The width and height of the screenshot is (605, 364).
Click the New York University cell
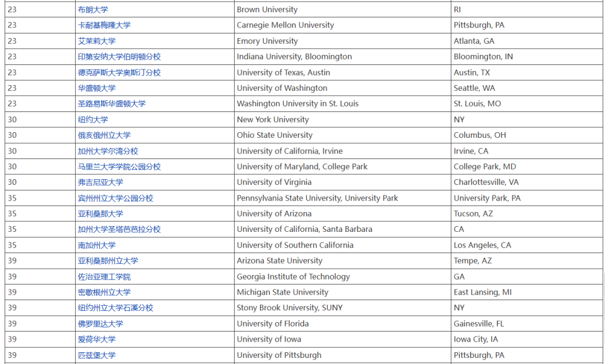tap(343, 119)
